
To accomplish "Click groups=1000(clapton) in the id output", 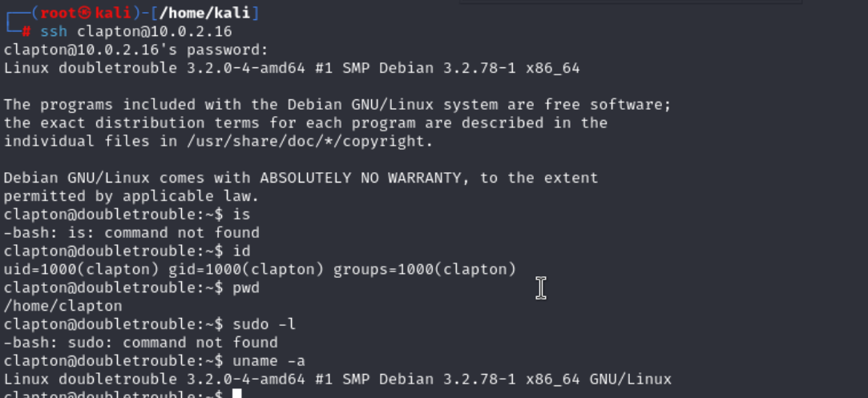I will (425, 269).
